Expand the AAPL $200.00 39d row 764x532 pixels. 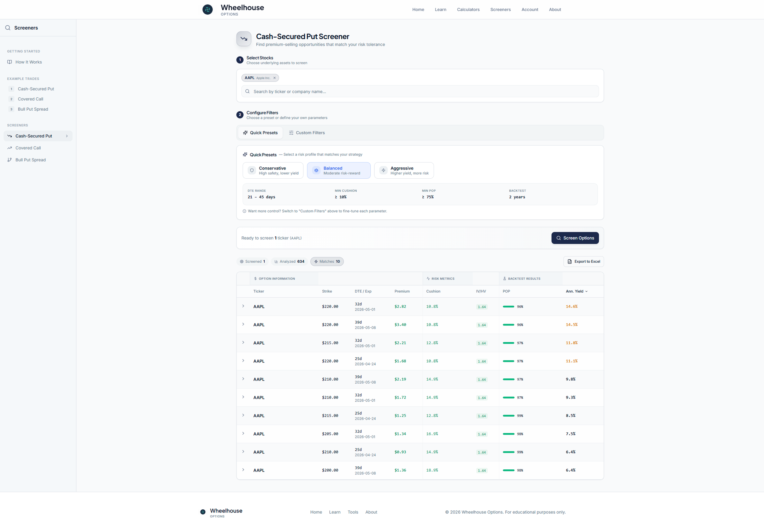pos(243,470)
